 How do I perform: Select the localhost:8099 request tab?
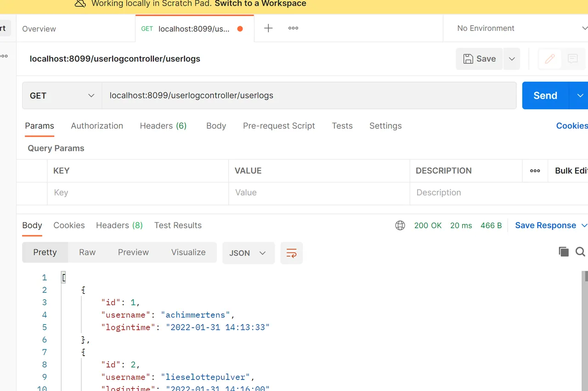(194, 28)
